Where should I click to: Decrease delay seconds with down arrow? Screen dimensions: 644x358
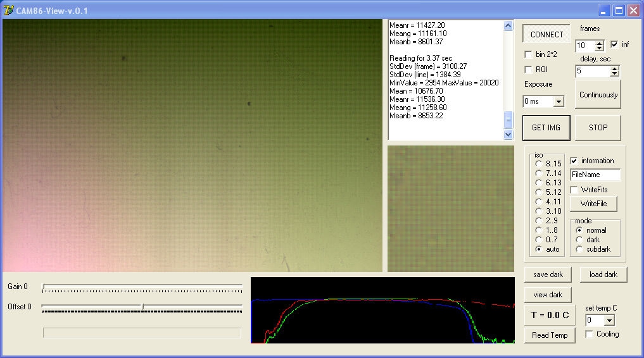[614, 73]
